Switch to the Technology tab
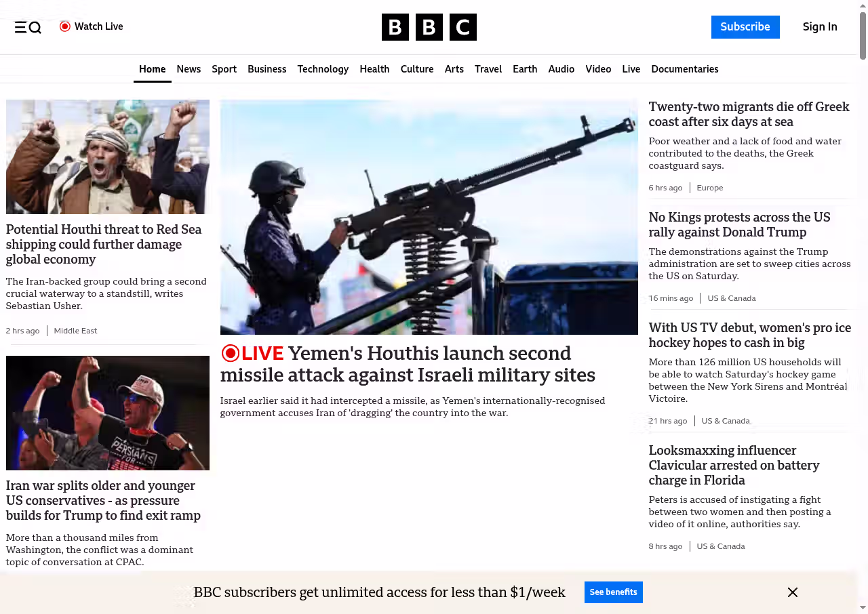Image resolution: width=868 pixels, height=614 pixels. click(323, 69)
